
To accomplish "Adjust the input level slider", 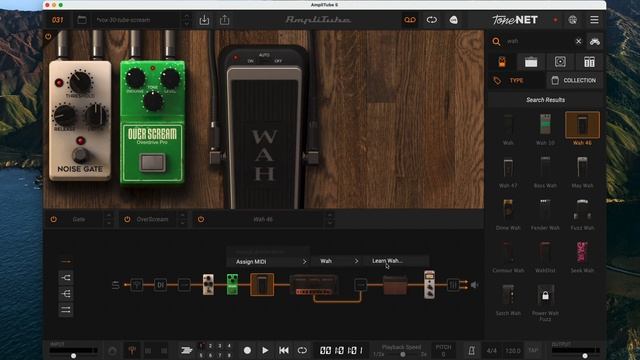I will 73,355.
